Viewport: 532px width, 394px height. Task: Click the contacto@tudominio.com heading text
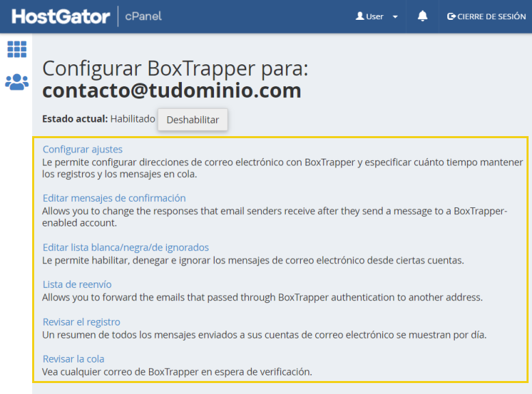(172, 90)
